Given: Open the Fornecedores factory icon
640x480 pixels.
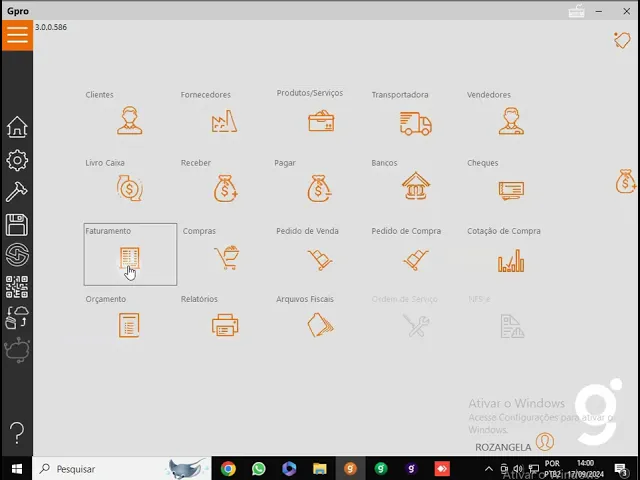Looking at the screenshot, I should click(x=224, y=121).
